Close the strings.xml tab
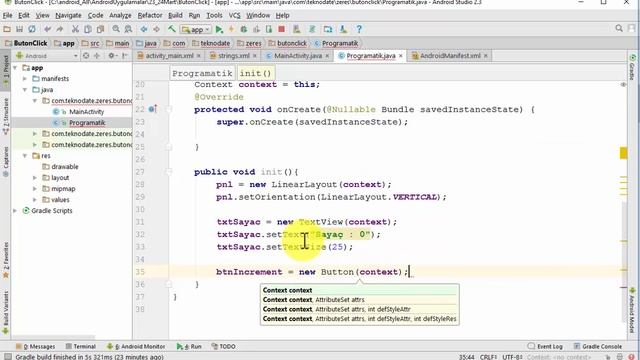 point(254,56)
